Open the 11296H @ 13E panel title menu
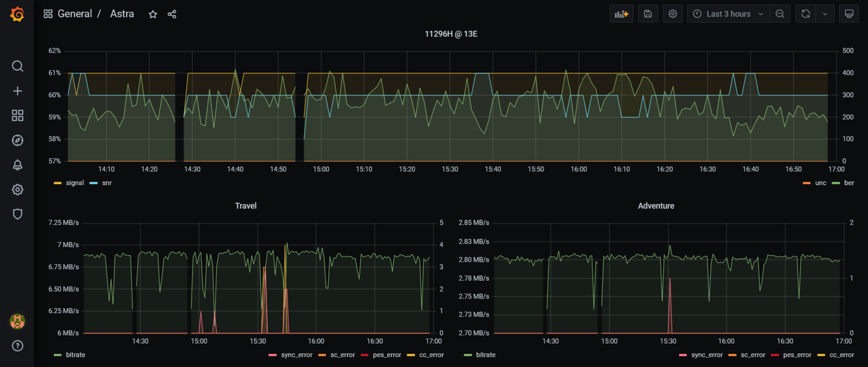868x367 pixels. pos(451,34)
